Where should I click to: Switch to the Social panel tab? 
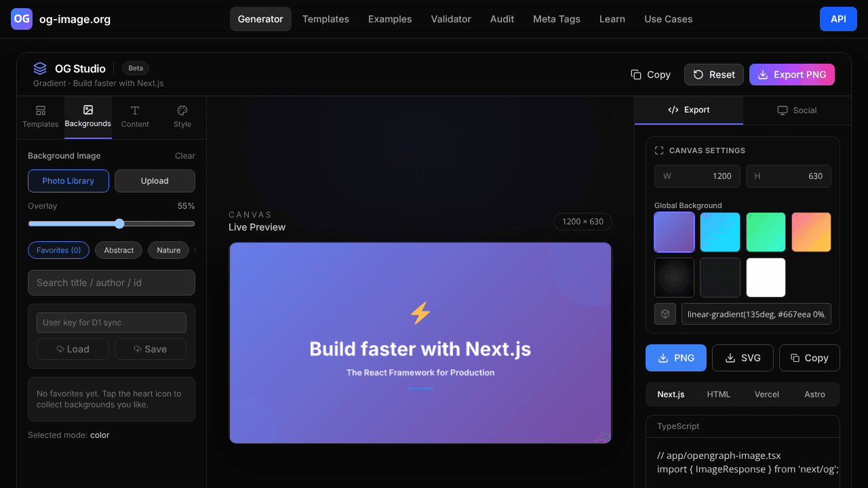pos(797,110)
